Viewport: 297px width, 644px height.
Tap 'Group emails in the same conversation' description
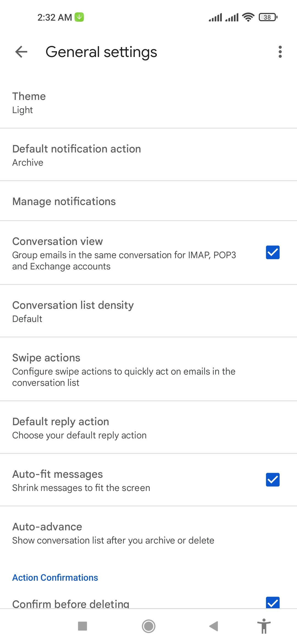pyautogui.click(x=124, y=261)
